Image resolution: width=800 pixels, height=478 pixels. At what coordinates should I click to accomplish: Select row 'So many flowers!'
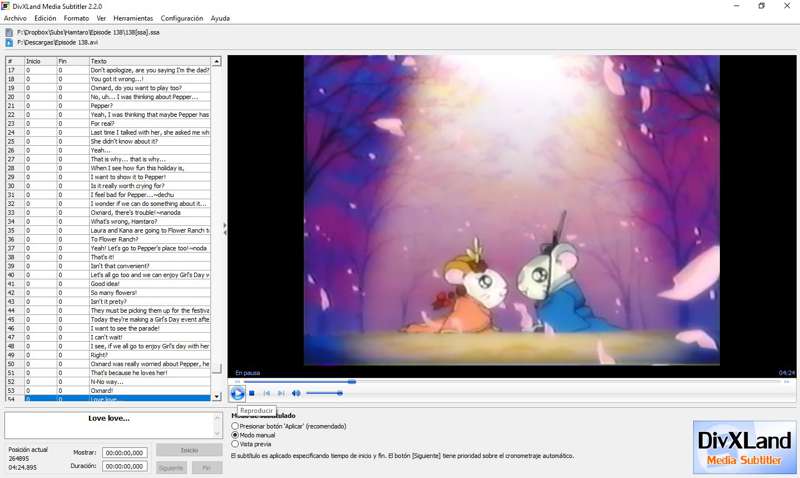(108, 293)
